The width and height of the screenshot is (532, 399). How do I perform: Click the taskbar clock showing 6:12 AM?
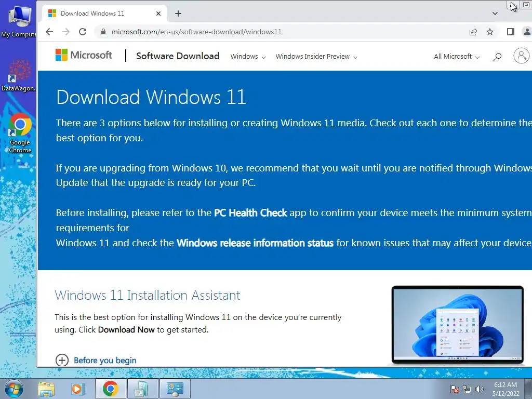(x=506, y=389)
